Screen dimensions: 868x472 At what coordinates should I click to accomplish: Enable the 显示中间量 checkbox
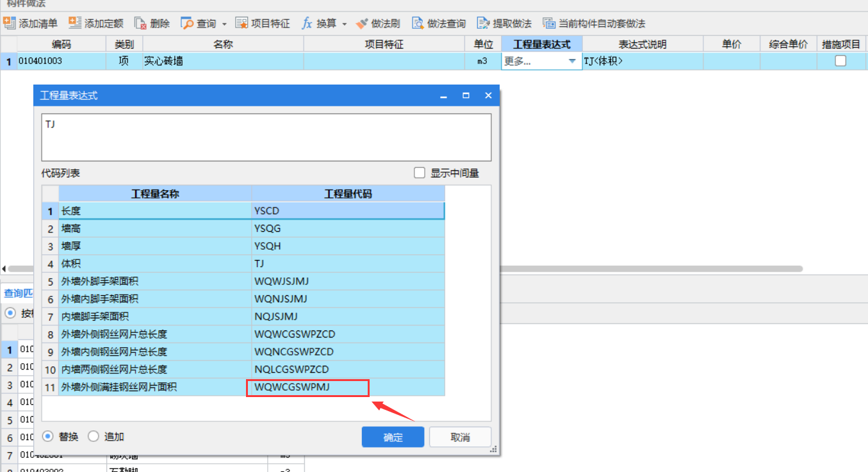pyautogui.click(x=420, y=173)
